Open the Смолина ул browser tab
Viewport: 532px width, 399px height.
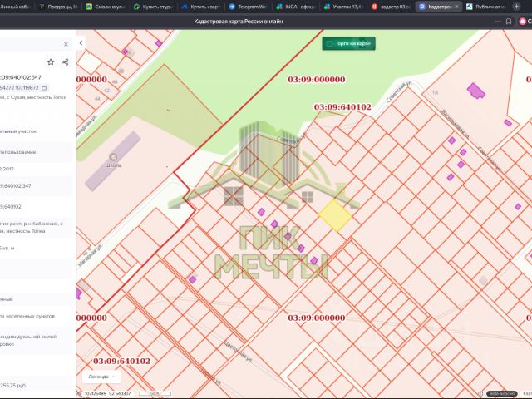click(106, 7)
